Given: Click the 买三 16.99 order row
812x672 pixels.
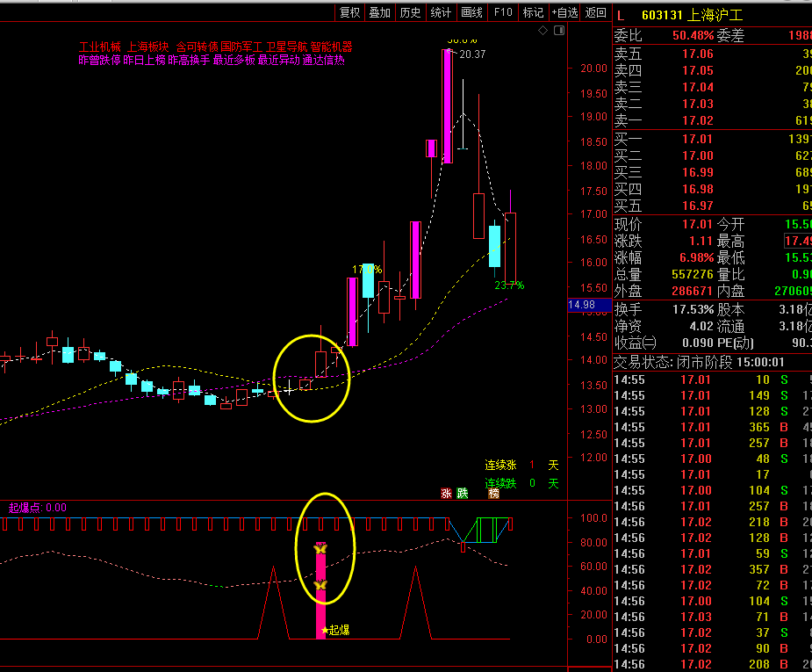Looking at the screenshot, I should point(713,172).
